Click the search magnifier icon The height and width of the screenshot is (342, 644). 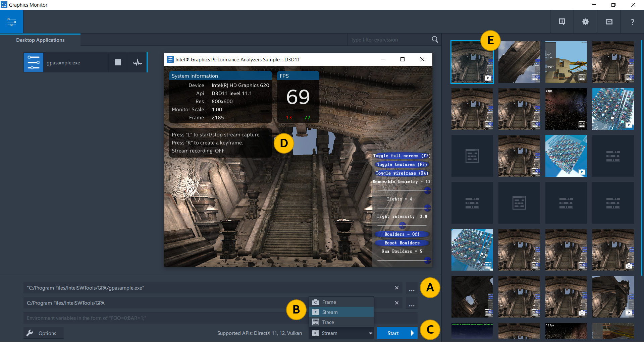pos(435,40)
